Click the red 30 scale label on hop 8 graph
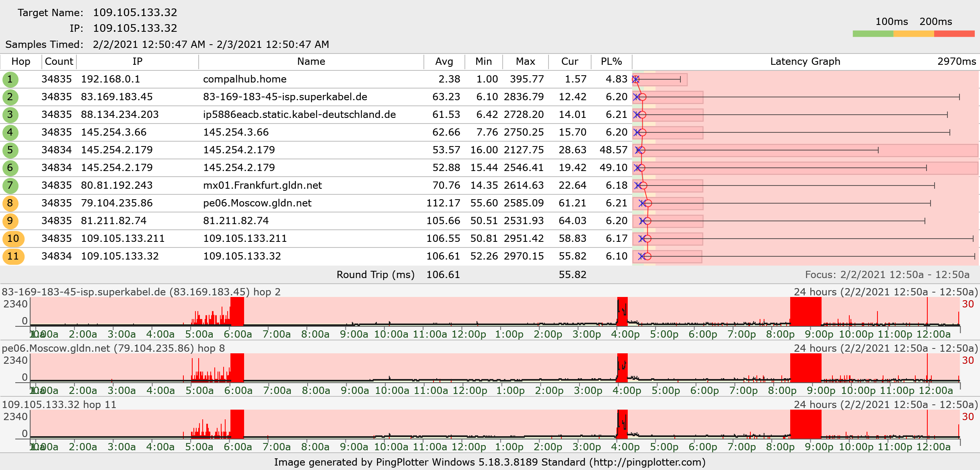980x470 pixels. point(968,361)
